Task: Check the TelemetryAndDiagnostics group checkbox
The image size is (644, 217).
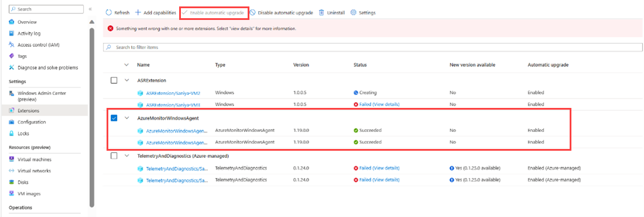Action: click(114, 155)
